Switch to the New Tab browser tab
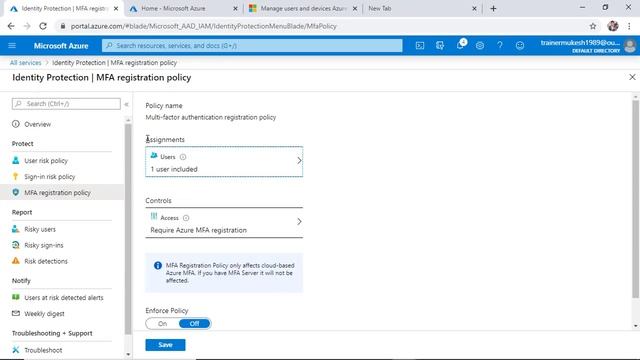 pyautogui.click(x=380, y=8)
